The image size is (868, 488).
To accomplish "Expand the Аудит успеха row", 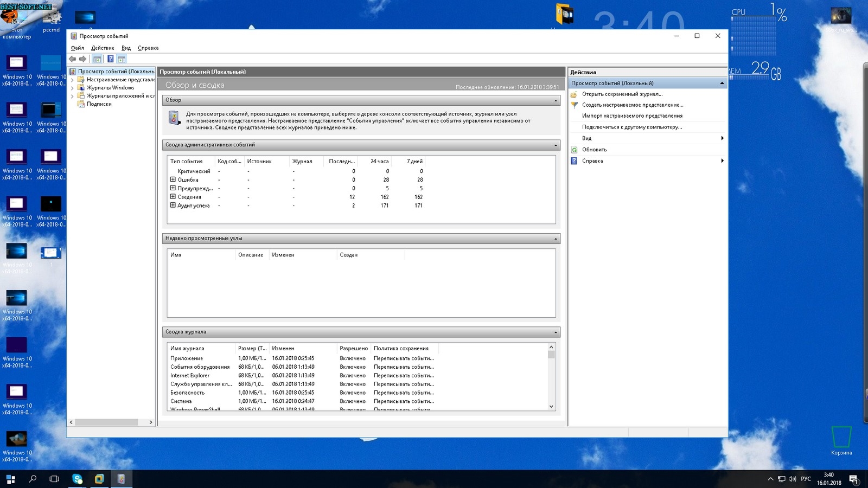I will click(173, 206).
